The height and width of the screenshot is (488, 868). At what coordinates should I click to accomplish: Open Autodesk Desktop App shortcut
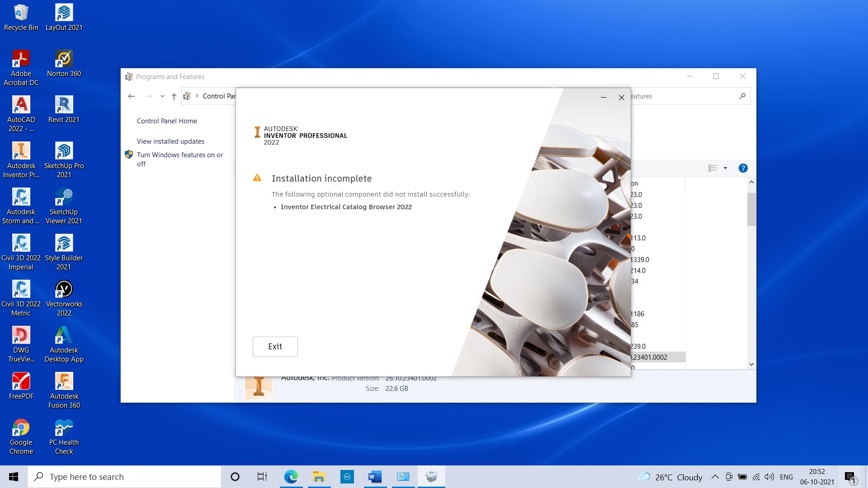tap(64, 345)
